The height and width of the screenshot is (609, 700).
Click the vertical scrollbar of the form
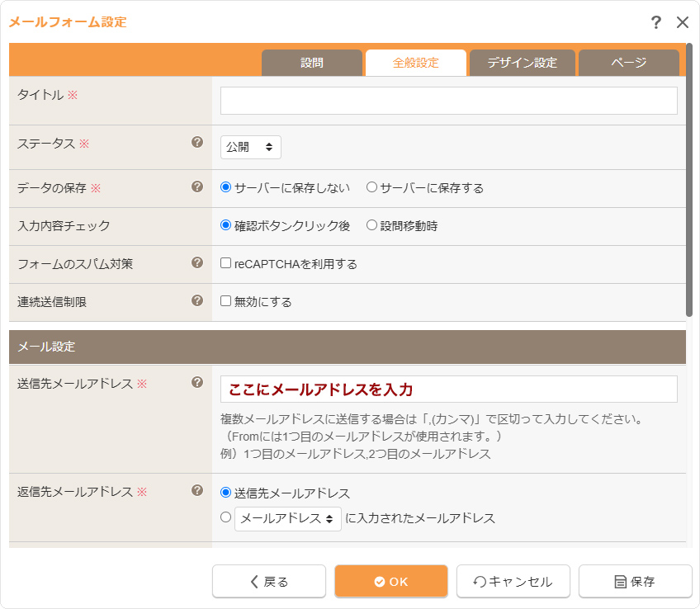pyautogui.click(x=689, y=190)
